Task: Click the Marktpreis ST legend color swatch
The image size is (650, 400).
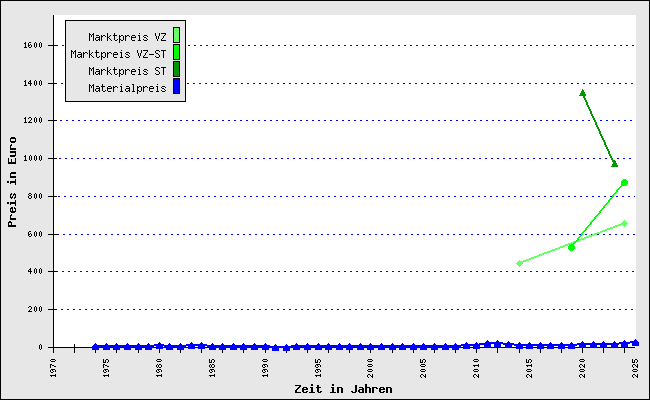Action: pyautogui.click(x=176, y=69)
